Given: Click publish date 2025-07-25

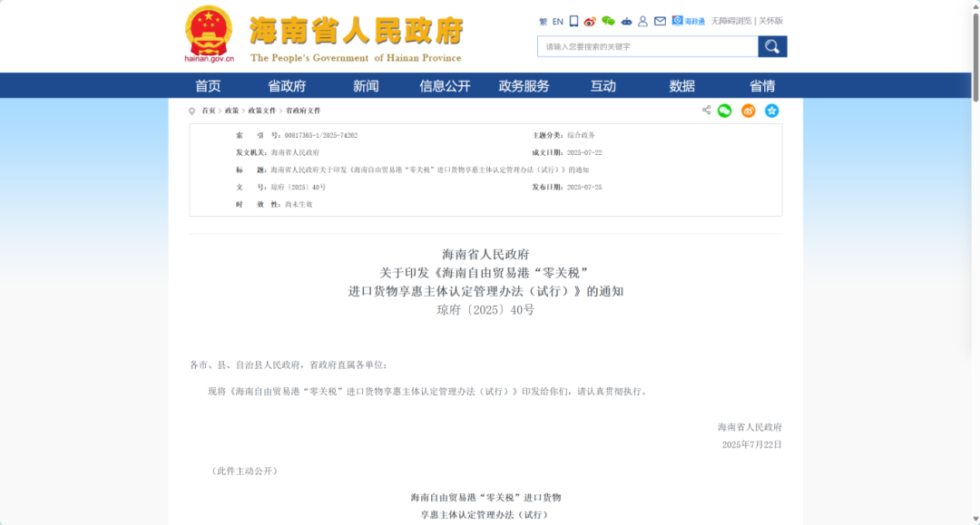Looking at the screenshot, I should point(584,187).
